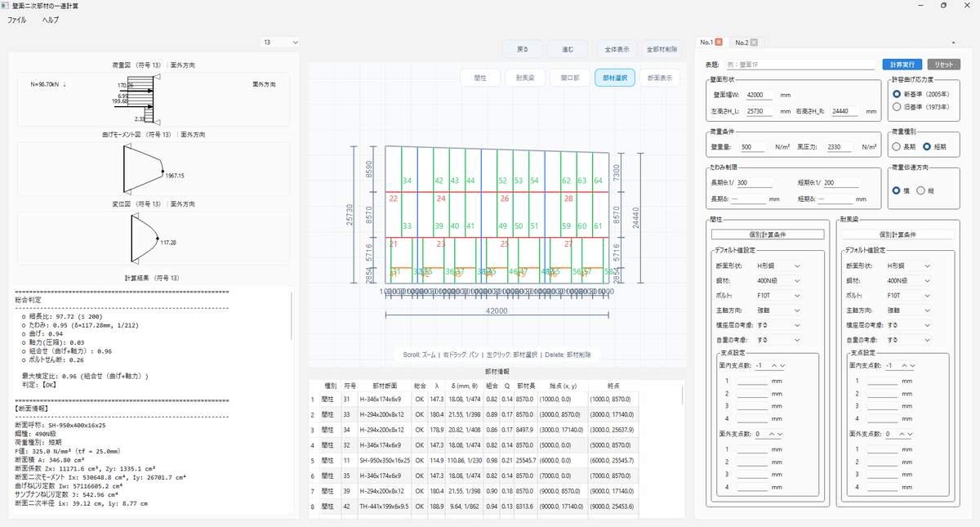Click the 全体表示 fit view button
The image size is (980, 527).
click(x=617, y=49)
